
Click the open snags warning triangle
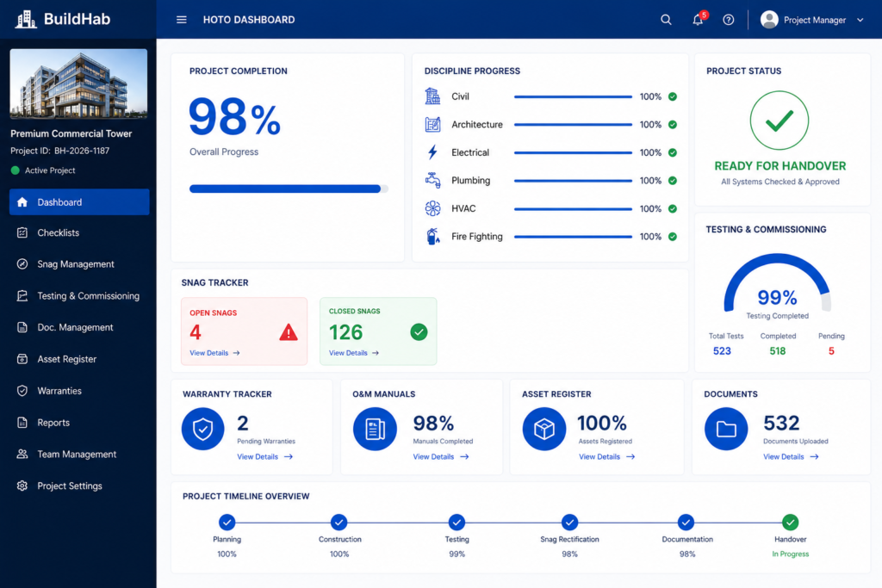click(289, 332)
